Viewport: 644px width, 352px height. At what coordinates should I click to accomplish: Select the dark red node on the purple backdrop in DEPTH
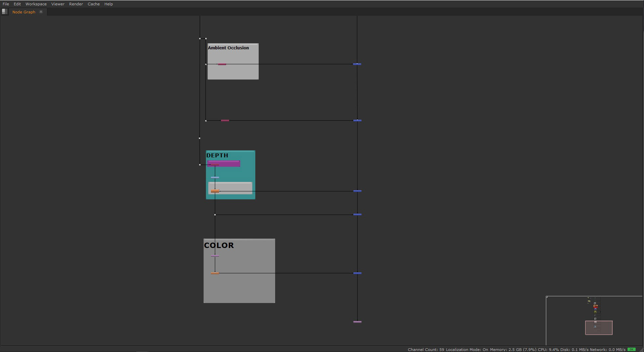(215, 164)
